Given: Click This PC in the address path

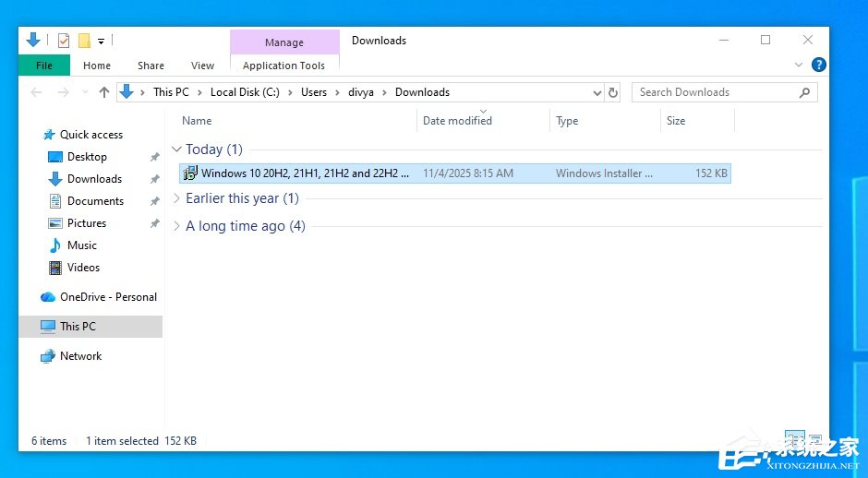Looking at the screenshot, I should pyautogui.click(x=171, y=92).
